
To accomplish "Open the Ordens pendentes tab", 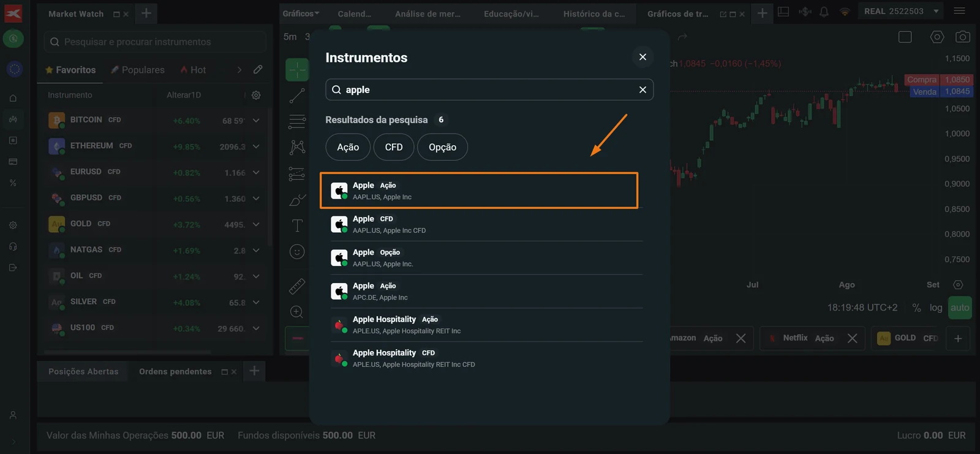I will click(175, 371).
